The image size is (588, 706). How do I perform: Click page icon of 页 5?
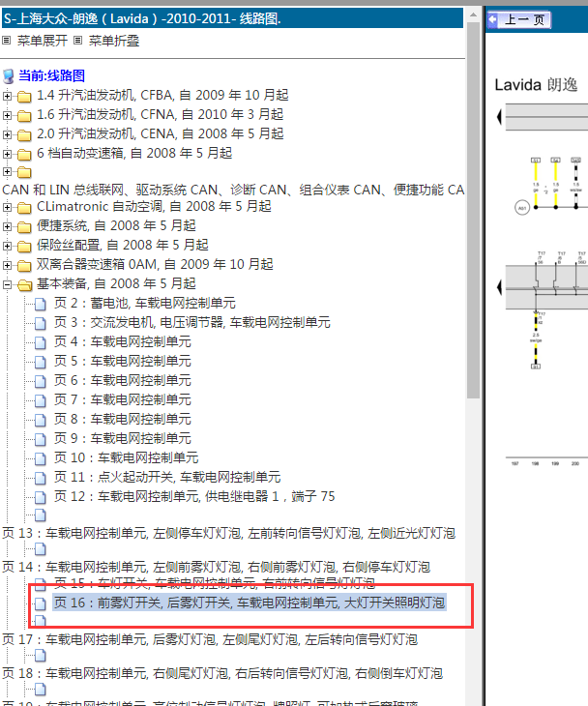click(41, 363)
